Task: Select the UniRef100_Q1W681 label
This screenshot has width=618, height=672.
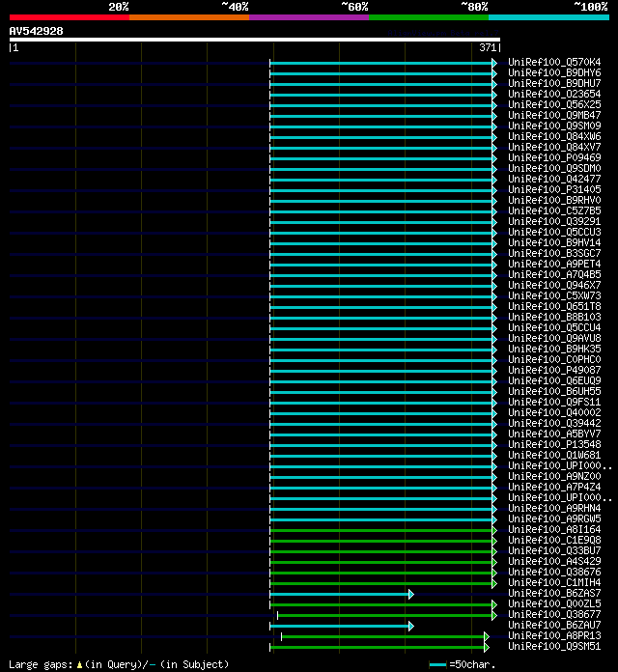Action: [x=554, y=455]
